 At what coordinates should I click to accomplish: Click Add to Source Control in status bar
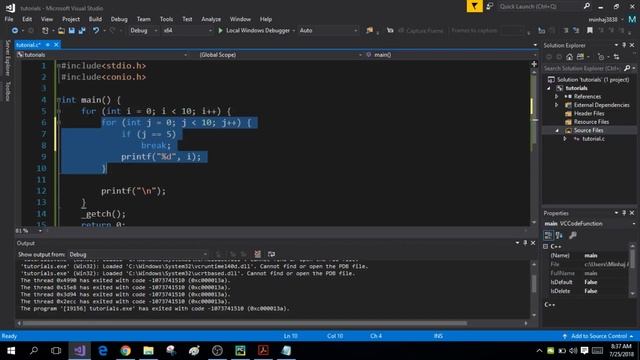click(598, 336)
